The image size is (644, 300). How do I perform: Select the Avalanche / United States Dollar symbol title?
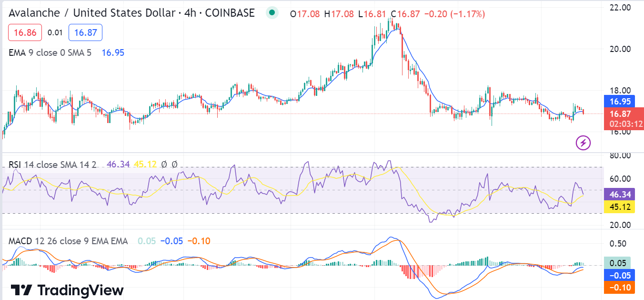(x=131, y=13)
